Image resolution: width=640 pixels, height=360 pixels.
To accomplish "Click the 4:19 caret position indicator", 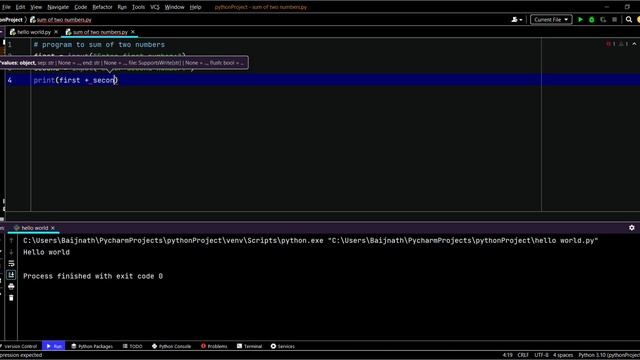I will tap(507, 355).
